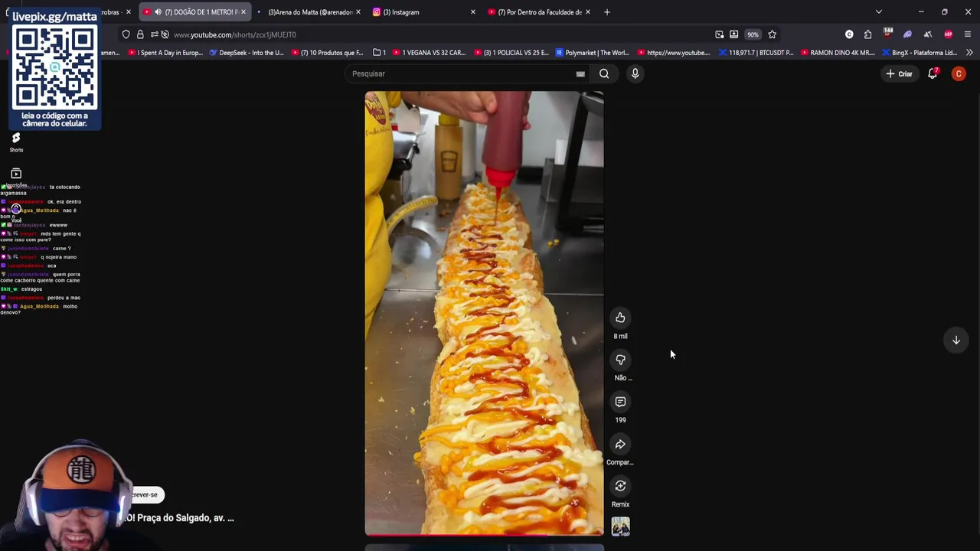
Task: Start voice search with the microphone icon
Action: coord(635,73)
